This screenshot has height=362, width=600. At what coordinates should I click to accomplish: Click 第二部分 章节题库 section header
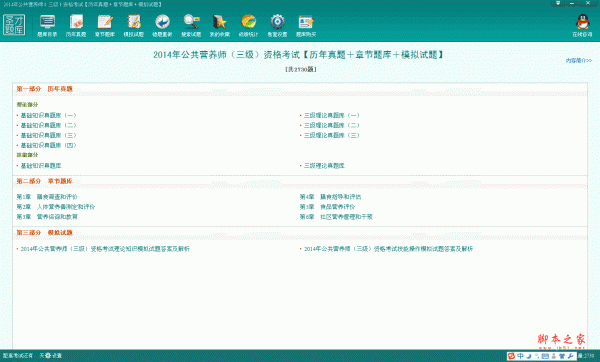pyautogui.click(x=44, y=181)
